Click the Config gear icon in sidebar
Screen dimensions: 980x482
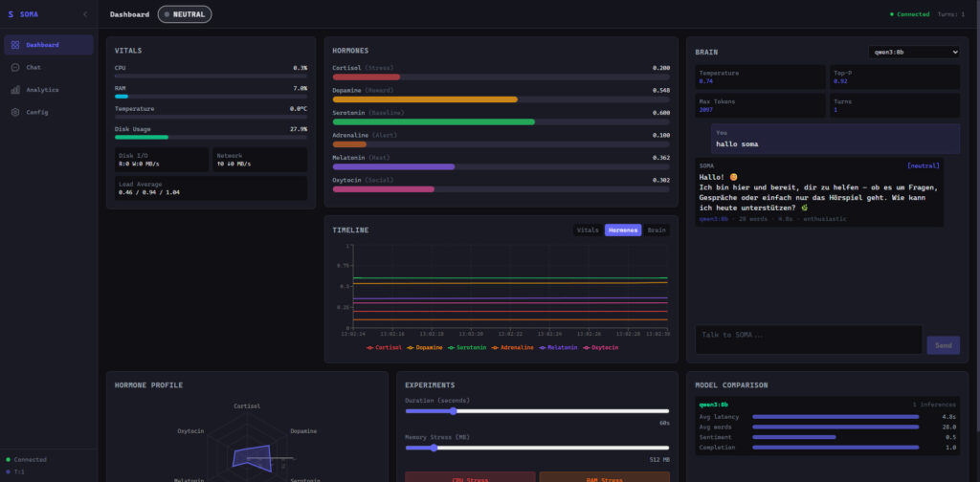point(15,112)
